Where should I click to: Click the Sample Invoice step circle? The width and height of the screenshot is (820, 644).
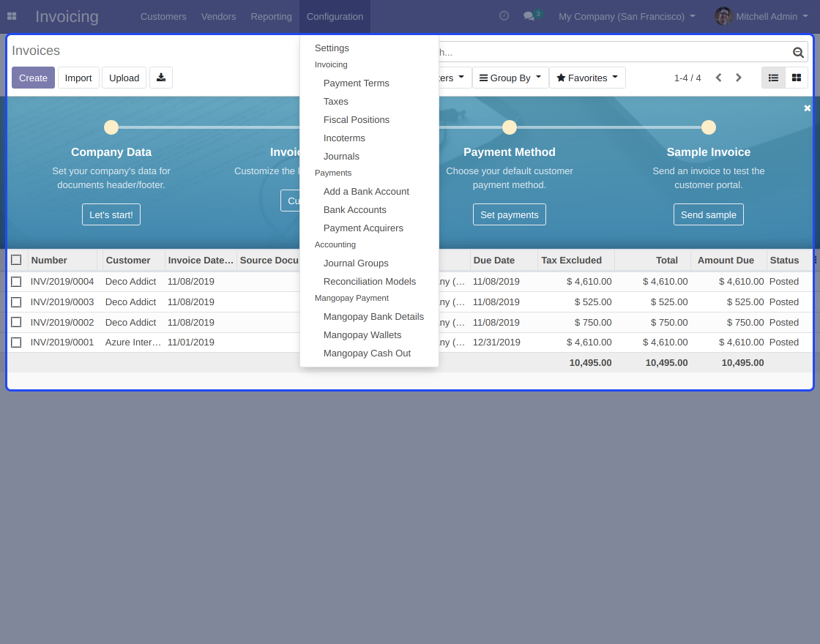pos(709,127)
